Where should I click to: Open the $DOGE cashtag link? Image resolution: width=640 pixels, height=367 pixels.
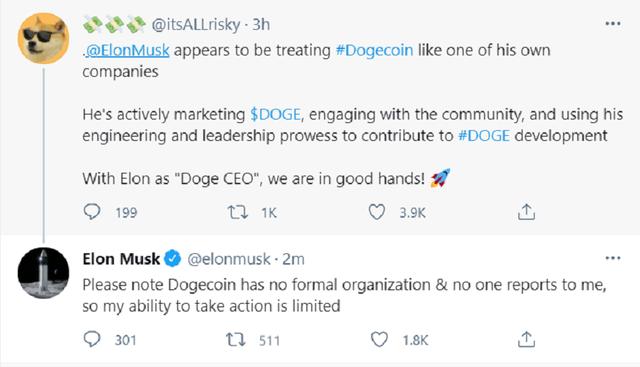pyautogui.click(x=276, y=114)
